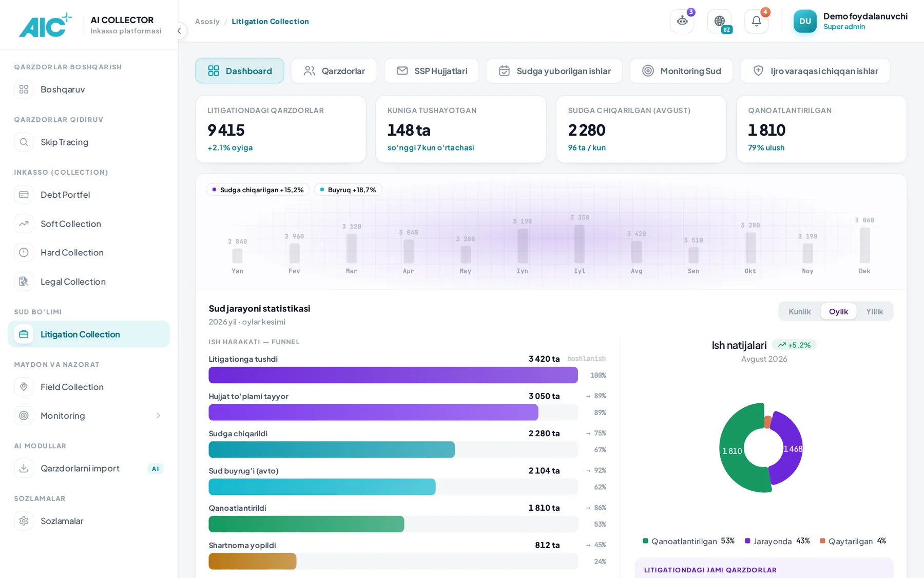Viewport: 924px width, 578px height.
Task: Click the Skip Tracing search icon
Action: 24,142
